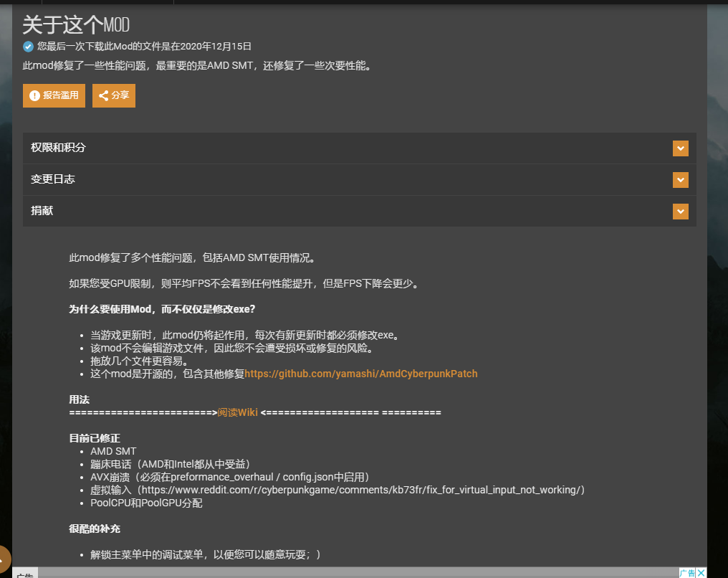The width and height of the screenshot is (728, 578).
Task: Click the reddit virtual input URL text
Action: tap(362, 490)
